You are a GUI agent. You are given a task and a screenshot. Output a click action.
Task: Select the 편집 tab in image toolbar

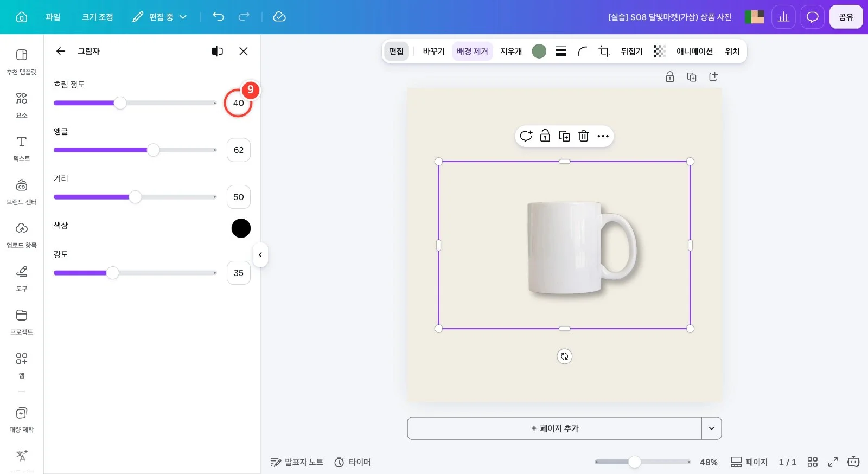pos(396,51)
